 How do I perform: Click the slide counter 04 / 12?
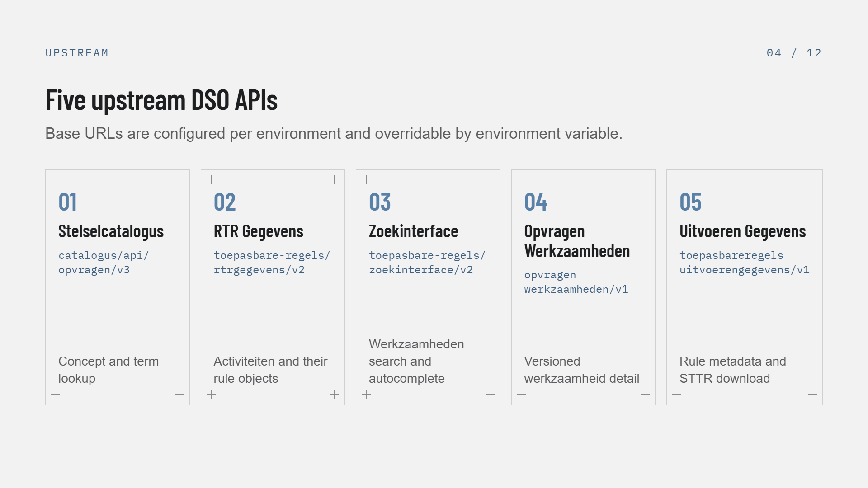(794, 53)
